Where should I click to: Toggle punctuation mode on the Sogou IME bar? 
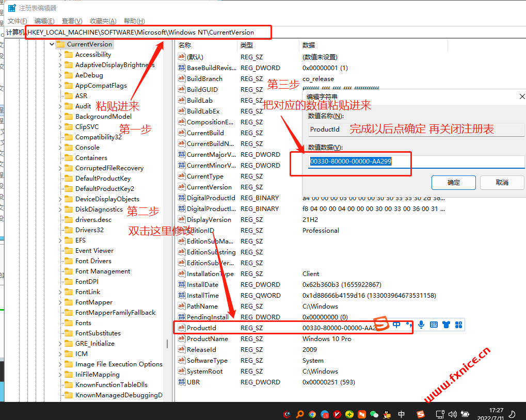409,325
